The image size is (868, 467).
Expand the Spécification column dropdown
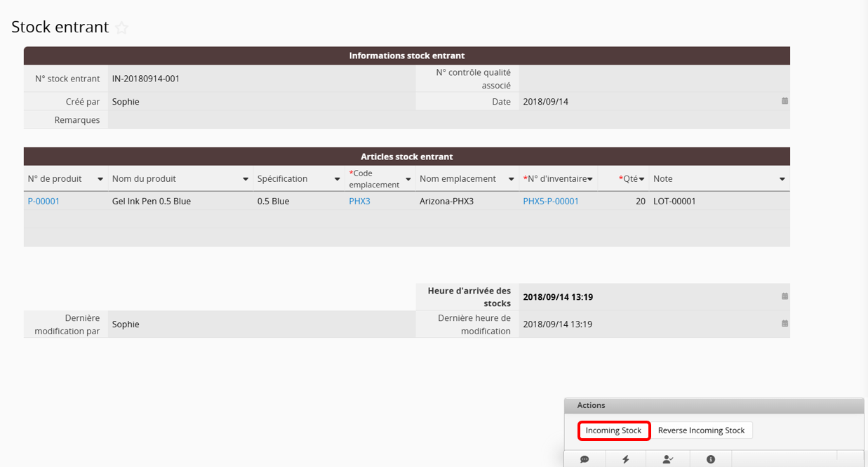[337, 179]
